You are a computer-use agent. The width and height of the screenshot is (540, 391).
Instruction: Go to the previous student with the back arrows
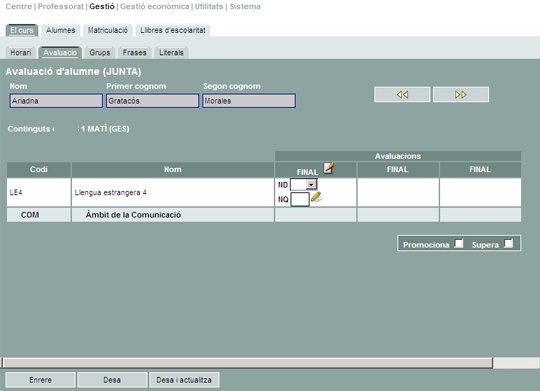[x=402, y=94]
